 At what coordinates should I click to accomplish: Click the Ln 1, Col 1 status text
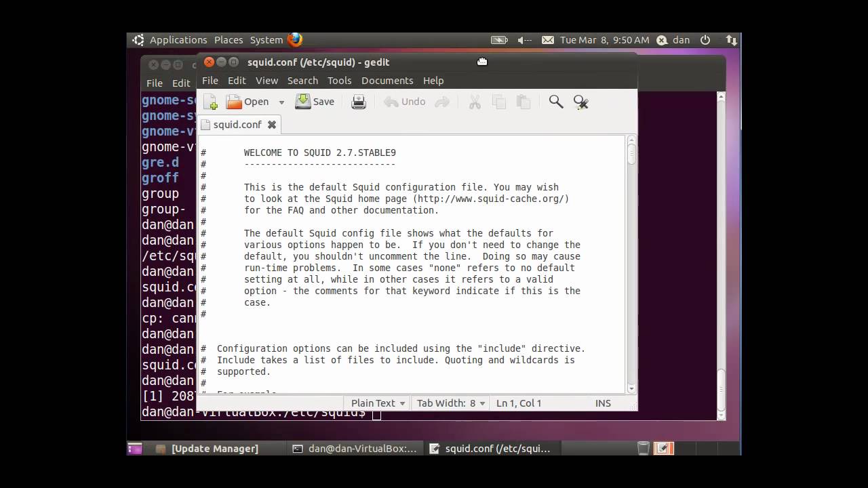[519, 403]
